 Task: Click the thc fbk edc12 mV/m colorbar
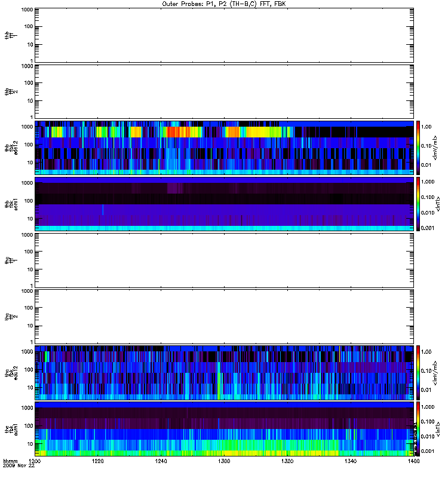[x=418, y=372]
